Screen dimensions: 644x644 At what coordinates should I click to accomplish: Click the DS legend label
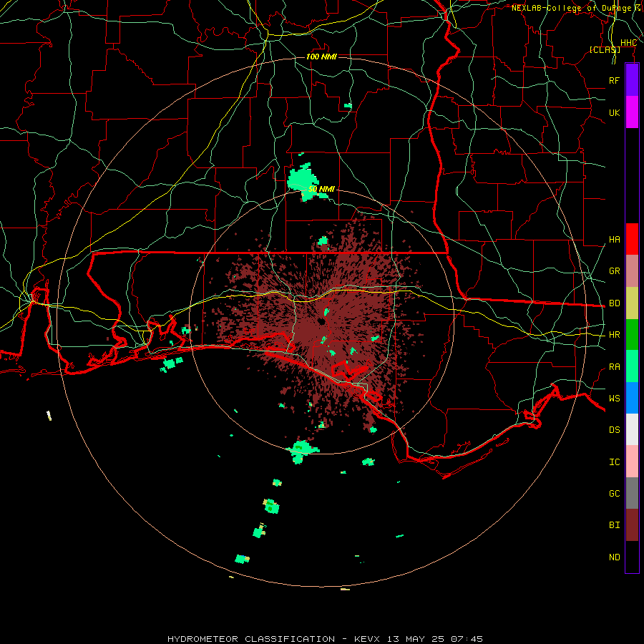[x=615, y=430]
